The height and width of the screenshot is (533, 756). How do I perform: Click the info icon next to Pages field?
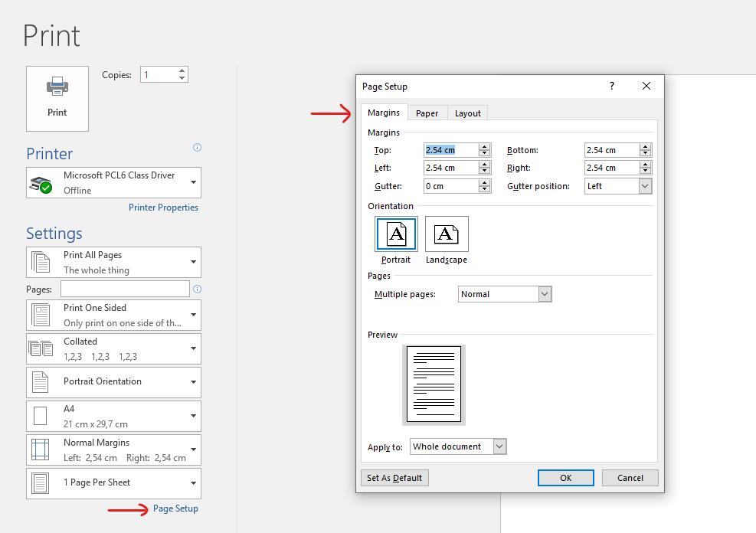197,289
